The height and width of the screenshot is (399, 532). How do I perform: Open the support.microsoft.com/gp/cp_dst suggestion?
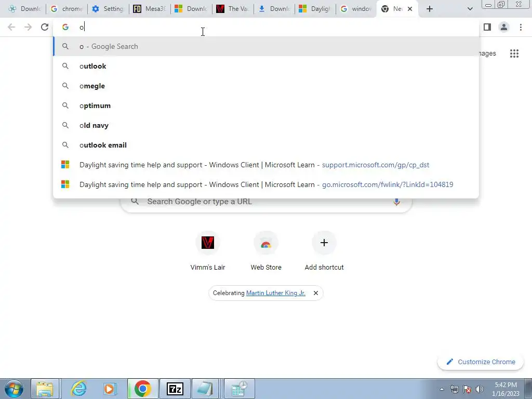pos(266,165)
